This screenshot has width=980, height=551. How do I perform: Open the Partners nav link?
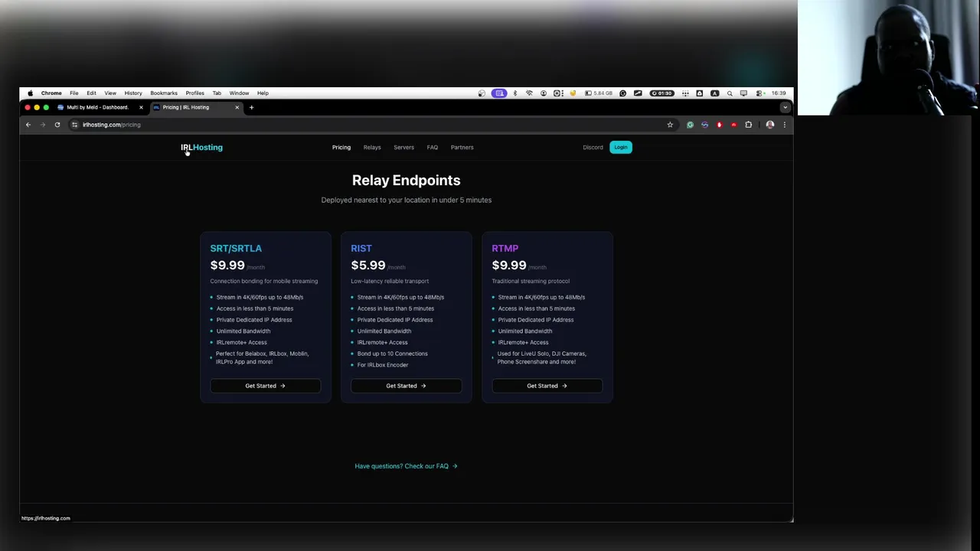tap(462, 147)
